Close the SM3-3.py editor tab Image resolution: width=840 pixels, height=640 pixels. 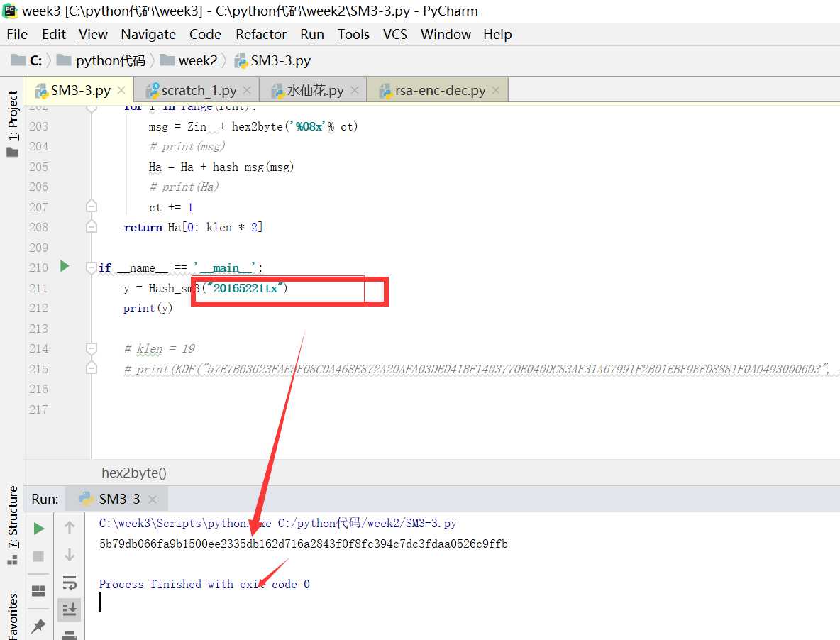click(121, 90)
